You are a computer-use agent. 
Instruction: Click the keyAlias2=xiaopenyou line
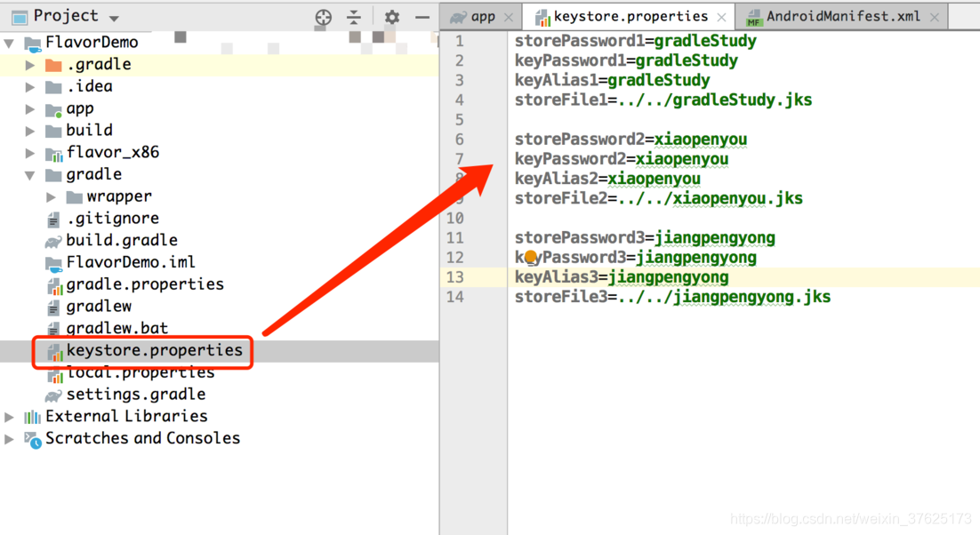click(607, 180)
